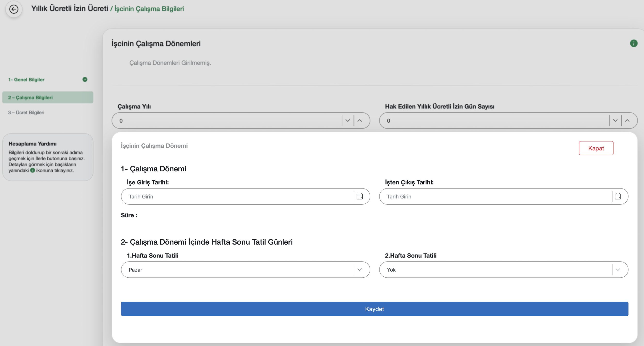Image resolution: width=644 pixels, height=346 pixels.
Task: Expand the 1.Hafta Sonu Tatili dropdown
Action: (x=360, y=270)
